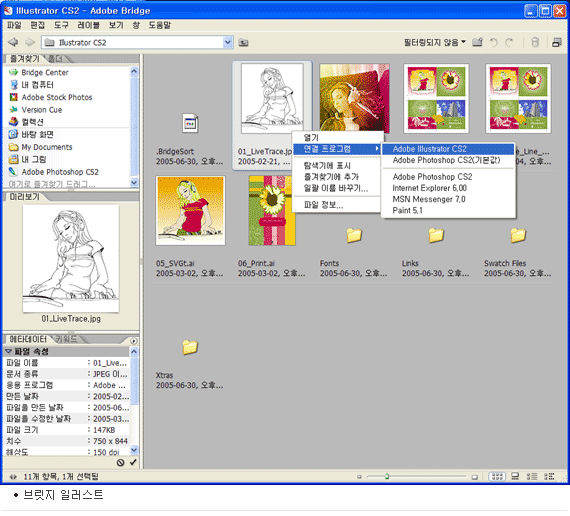Choose 일괄 이름 바꾸기 in context menu
Image resolution: width=570 pixels, height=516 pixels.
[x=336, y=188]
